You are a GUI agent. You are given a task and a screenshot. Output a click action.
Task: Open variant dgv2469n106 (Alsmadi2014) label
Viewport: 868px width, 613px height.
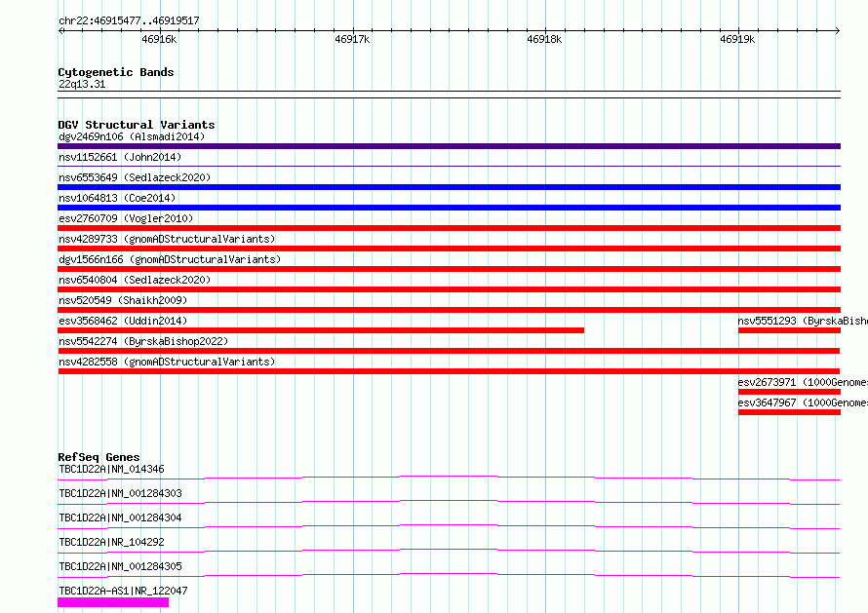[132, 136]
